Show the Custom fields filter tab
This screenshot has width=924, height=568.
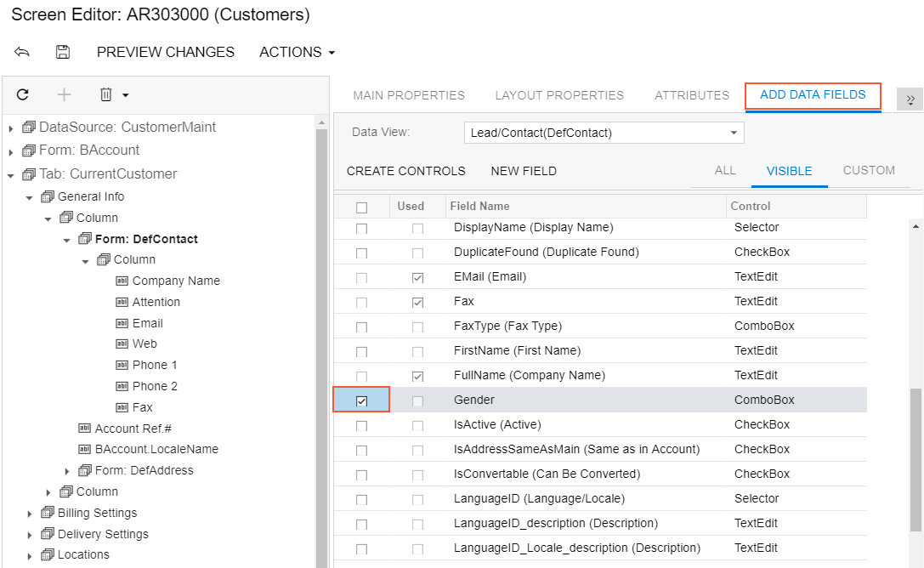[868, 170]
